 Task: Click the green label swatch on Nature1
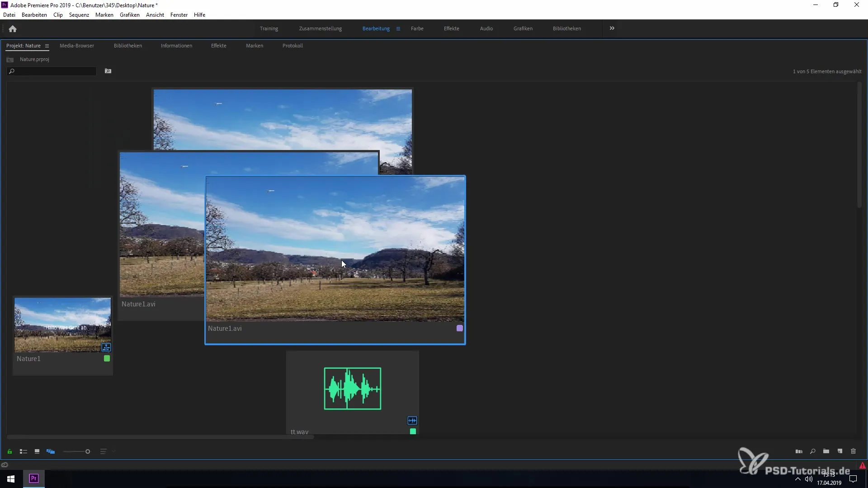(x=107, y=358)
